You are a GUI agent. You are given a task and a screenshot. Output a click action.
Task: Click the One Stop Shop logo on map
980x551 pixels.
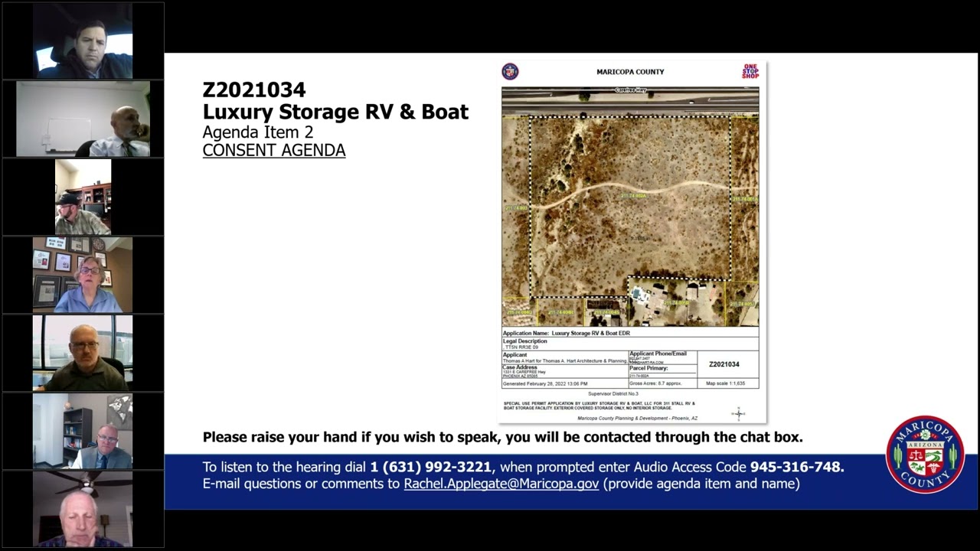coord(750,71)
